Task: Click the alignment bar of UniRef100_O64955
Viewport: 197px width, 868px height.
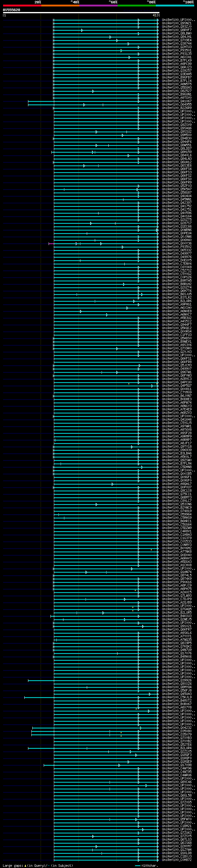Action: point(93,105)
